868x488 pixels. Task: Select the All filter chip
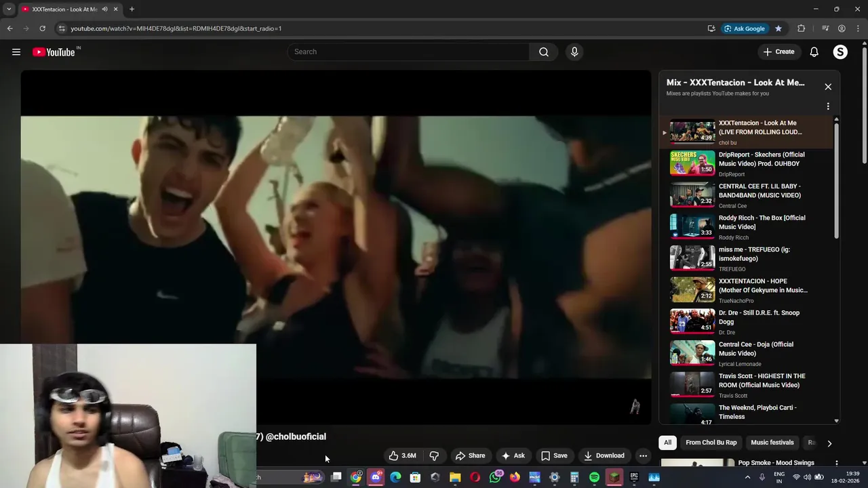[667, 443]
